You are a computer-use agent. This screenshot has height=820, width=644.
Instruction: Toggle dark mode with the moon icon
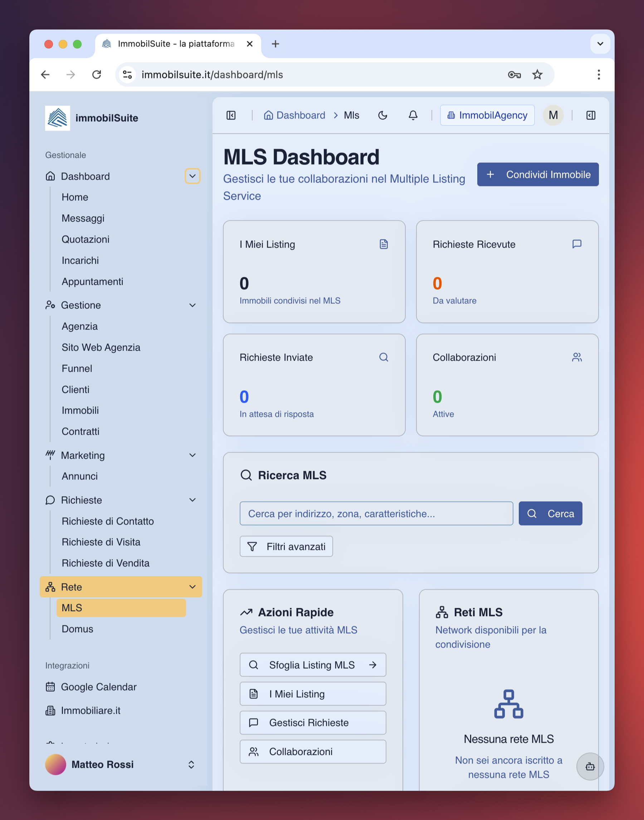383,115
